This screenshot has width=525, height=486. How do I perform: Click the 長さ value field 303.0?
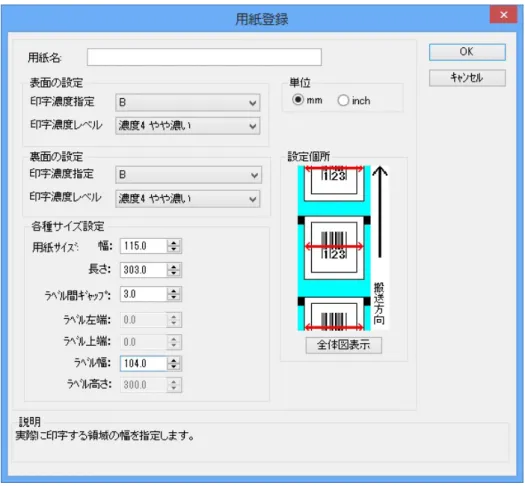point(143,270)
